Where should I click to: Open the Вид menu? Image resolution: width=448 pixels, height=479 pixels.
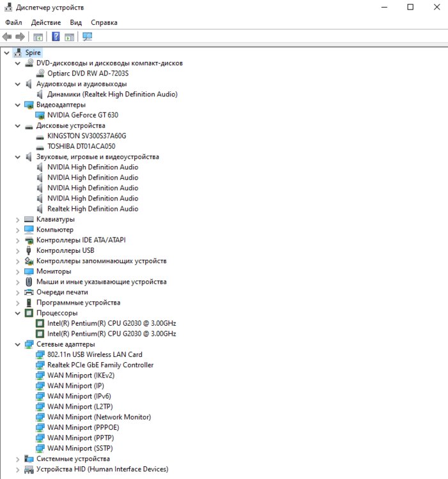pos(75,22)
